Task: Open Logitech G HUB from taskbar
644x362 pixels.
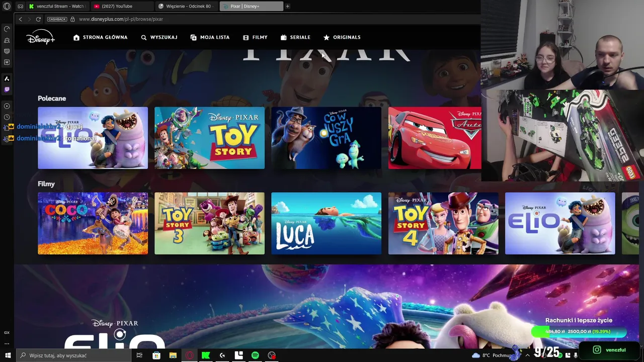Action: [x=222, y=355]
